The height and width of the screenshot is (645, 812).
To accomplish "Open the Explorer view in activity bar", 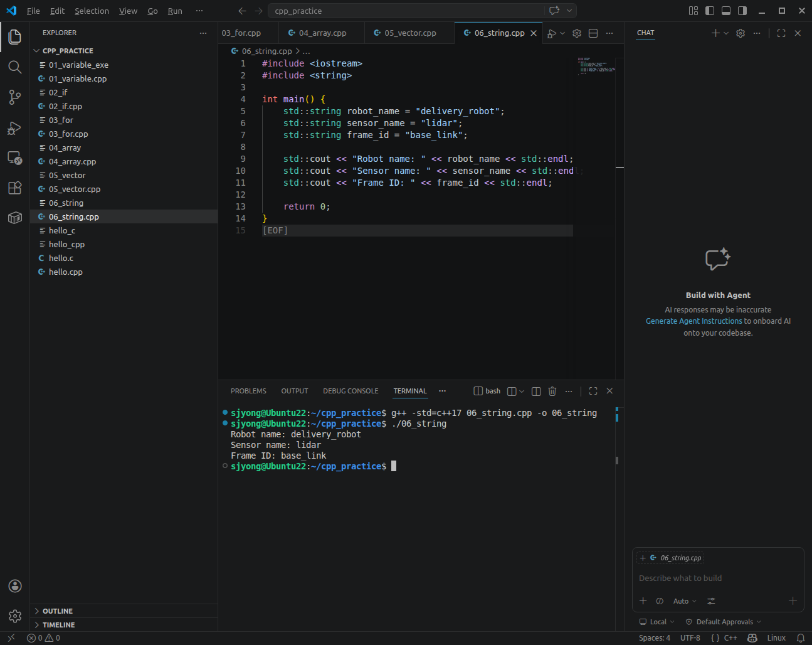I will [15, 36].
